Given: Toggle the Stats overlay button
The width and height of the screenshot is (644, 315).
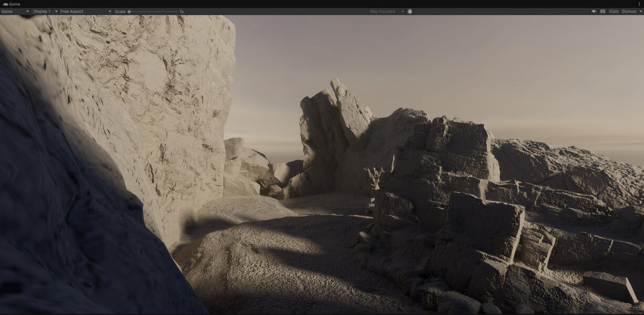Looking at the screenshot, I should (614, 12).
